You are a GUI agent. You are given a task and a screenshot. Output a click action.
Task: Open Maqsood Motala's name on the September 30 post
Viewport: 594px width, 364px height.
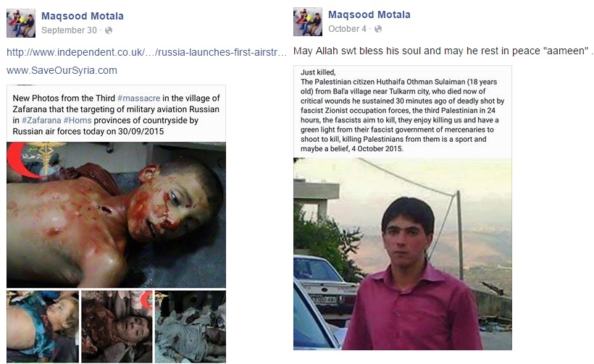[82, 16]
